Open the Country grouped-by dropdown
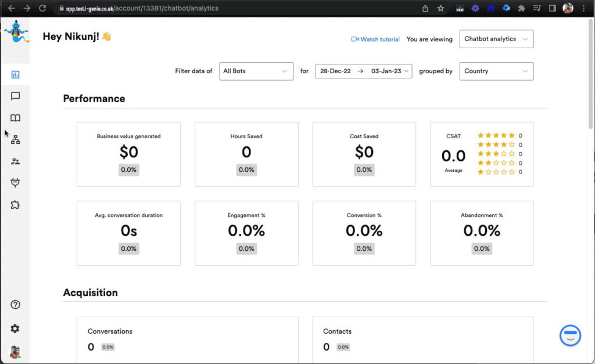This screenshot has height=364, width=595. coord(496,71)
